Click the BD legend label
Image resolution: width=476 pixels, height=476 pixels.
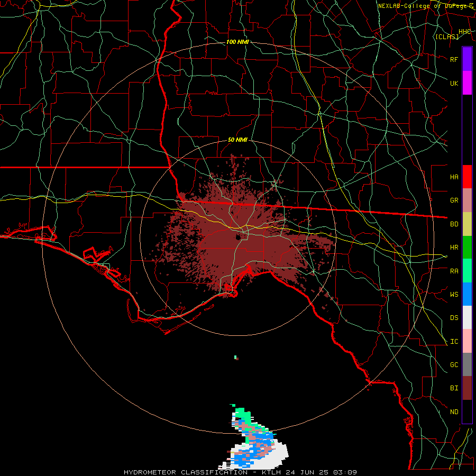point(454,224)
